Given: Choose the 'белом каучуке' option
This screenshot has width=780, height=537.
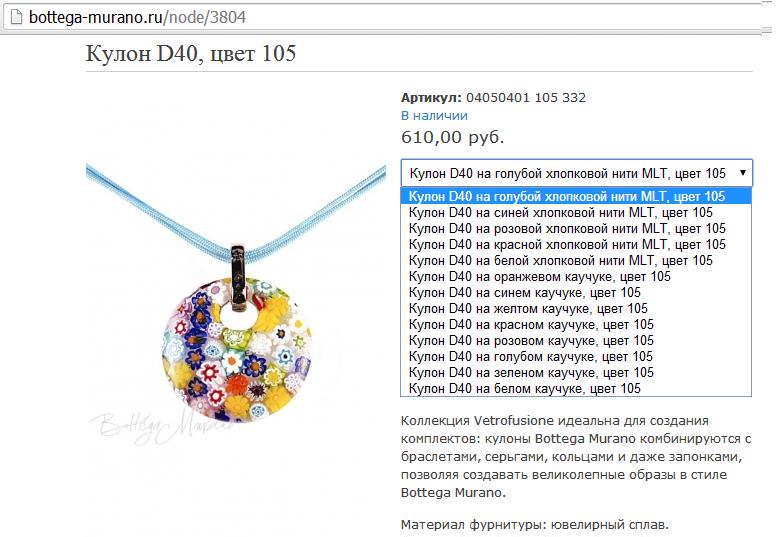Looking at the screenshot, I should click(576, 388).
